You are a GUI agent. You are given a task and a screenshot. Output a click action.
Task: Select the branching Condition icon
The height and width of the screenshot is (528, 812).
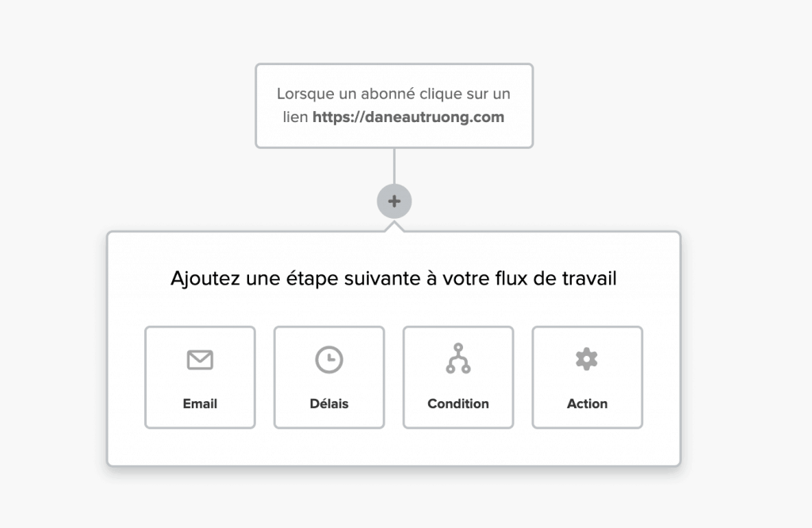pyautogui.click(x=458, y=358)
